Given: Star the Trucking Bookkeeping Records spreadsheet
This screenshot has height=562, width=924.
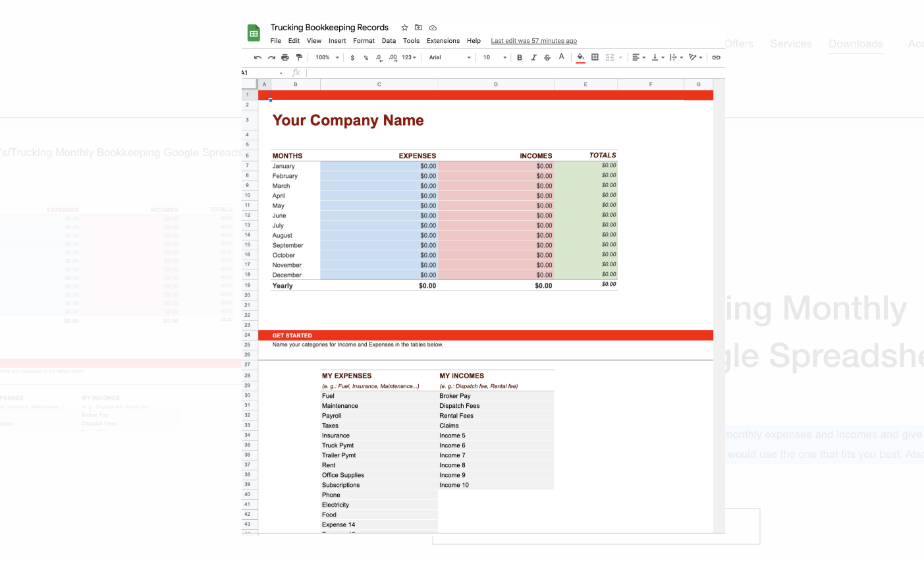Looking at the screenshot, I should click(x=404, y=28).
